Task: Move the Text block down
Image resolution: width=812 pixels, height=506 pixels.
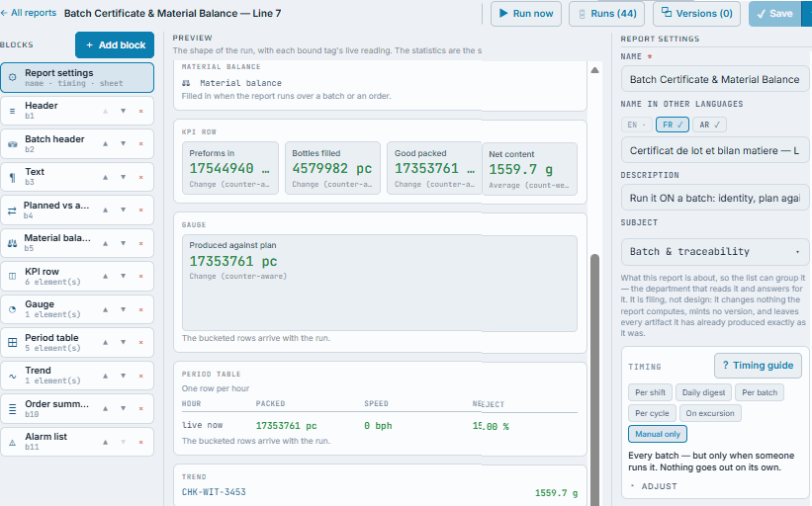Action: coord(124,177)
